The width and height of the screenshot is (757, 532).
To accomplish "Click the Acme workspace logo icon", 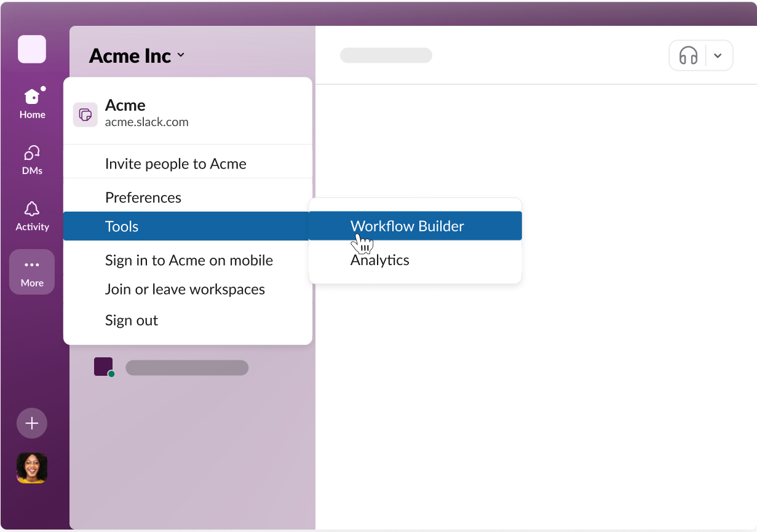I will pyautogui.click(x=85, y=114).
